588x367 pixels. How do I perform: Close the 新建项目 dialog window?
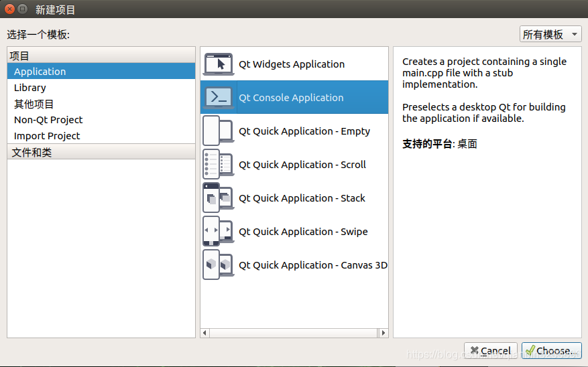tap(10, 9)
